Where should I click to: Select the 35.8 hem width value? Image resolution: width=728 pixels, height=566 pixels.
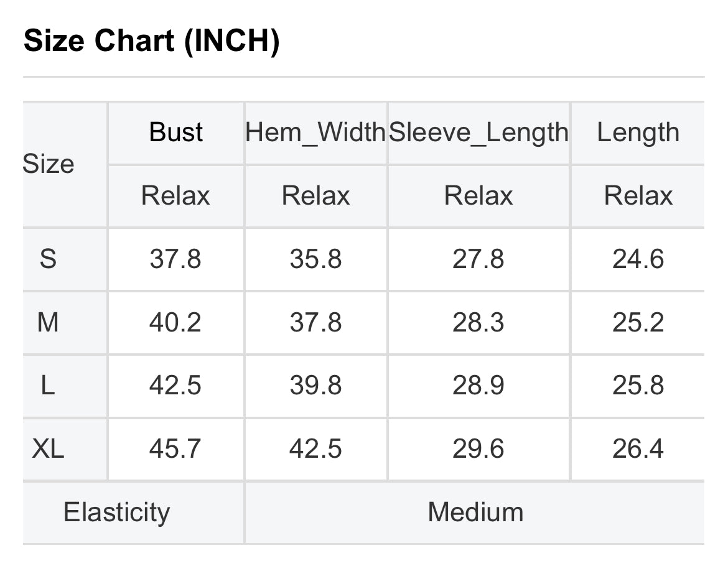click(x=315, y=259)
